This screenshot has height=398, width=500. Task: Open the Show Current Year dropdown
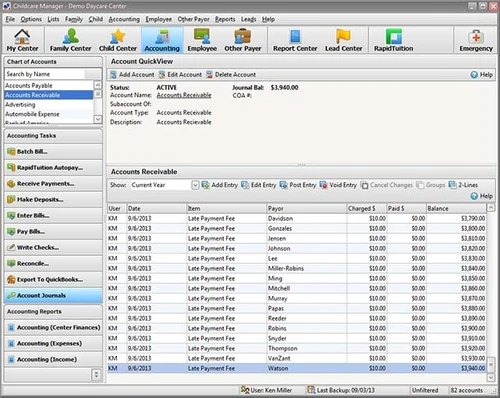[195, 185]
